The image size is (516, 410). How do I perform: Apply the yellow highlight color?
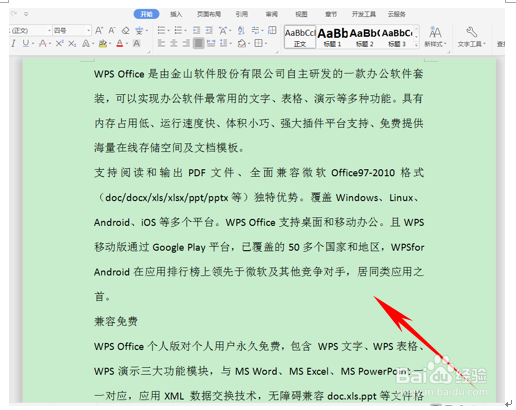tap(103, 44)
